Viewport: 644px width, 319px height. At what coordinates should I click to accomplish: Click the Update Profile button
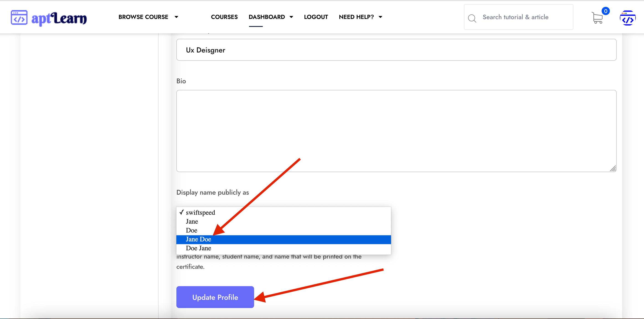[215, 297]
